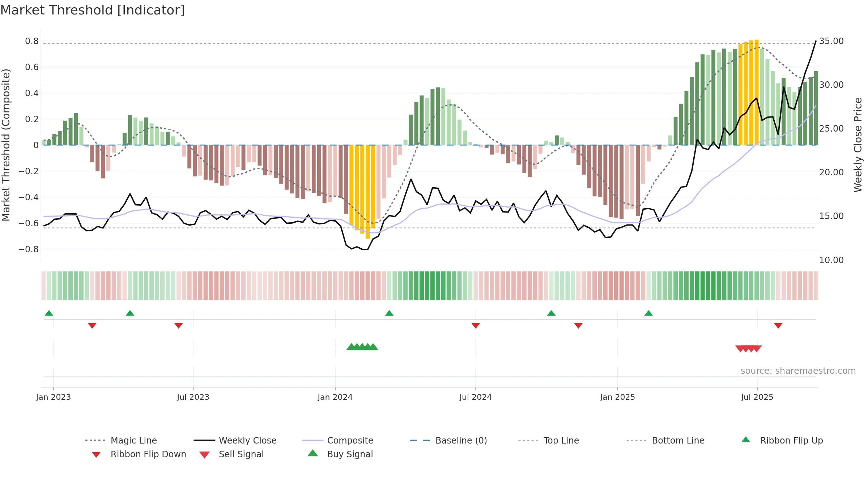Click the Jan 2024 x-axis label
The width and height of the screenshot is (868, 488).
(335, 397)
